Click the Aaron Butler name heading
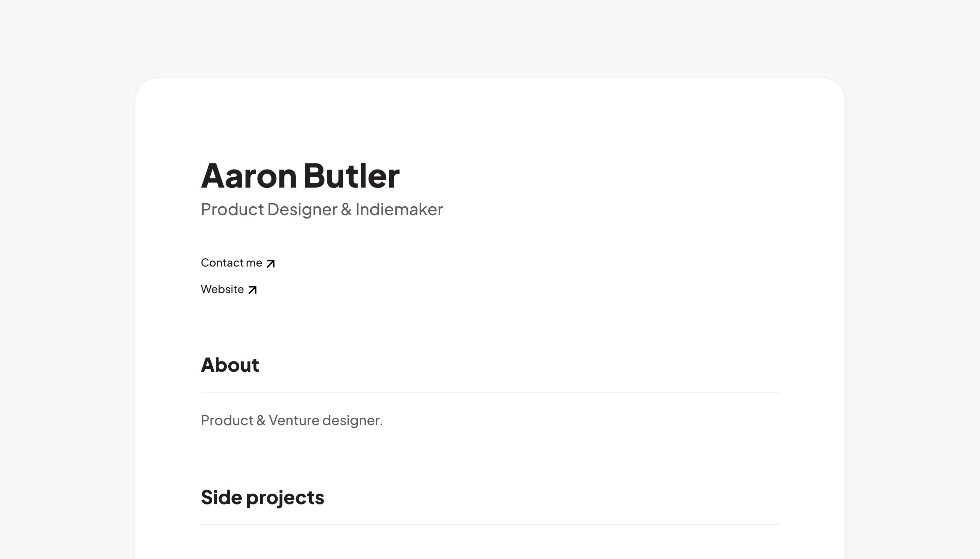Image resolution: width=980 pixels, height=559 pixels. click(x=300, y=176)
